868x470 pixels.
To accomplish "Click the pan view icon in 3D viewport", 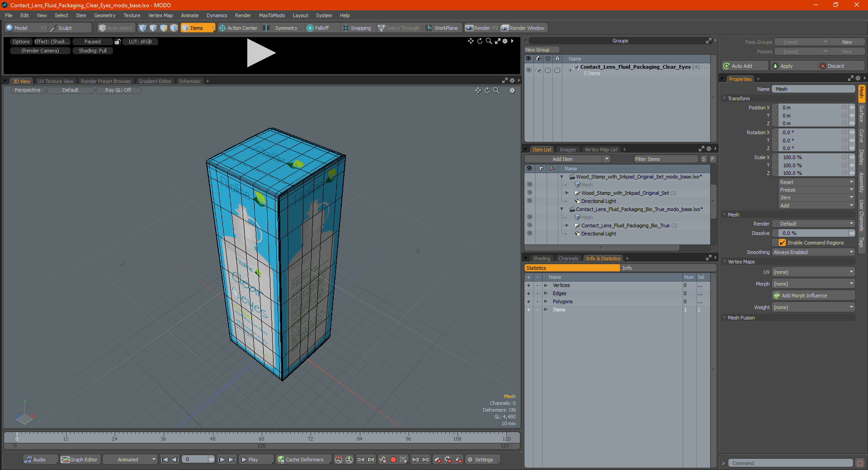I will pyautogui.click(x=478, y=90).
